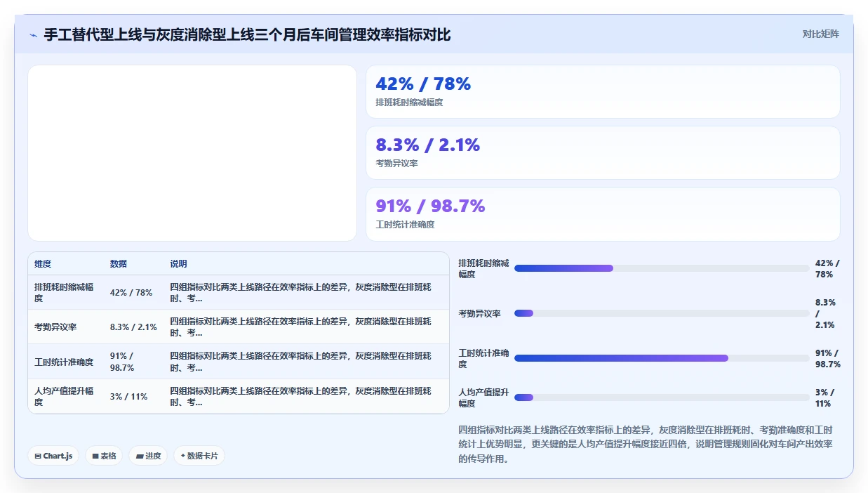Click the 说明 column header in the table

178,264
